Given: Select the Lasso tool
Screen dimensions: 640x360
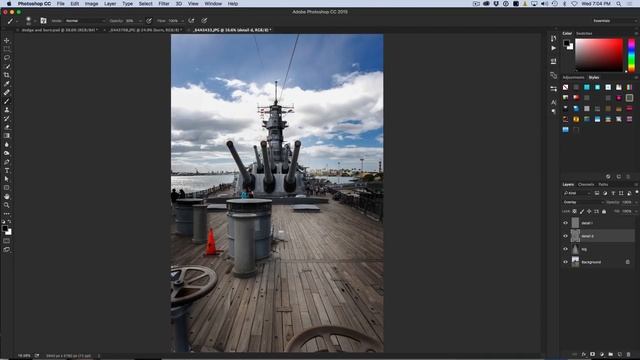Looking at the screenshot, I should pos(7,58).
